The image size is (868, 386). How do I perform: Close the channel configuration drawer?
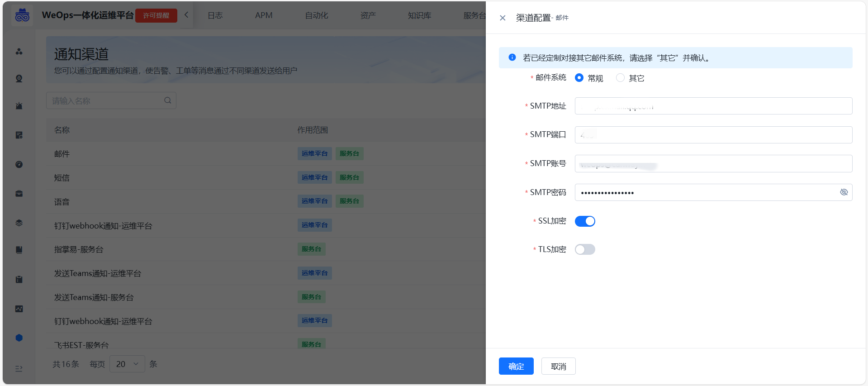[x=503, y=18]
